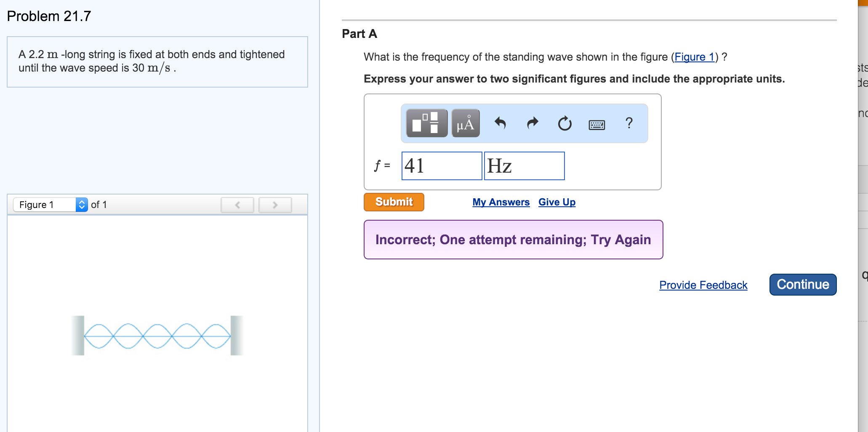Image resolution: width=868 pixels, height=432 pixels.
Task: Click the Give Up link
Action: point(557,202)
